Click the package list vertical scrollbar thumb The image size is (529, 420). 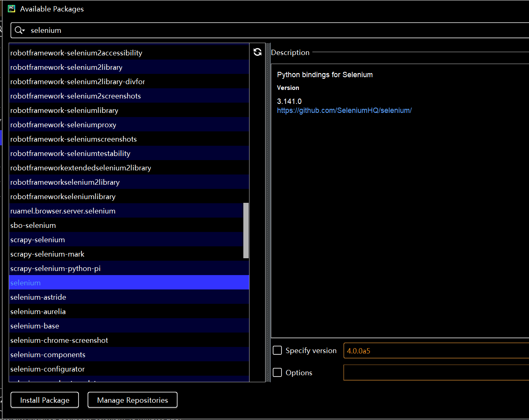[246, 230]
